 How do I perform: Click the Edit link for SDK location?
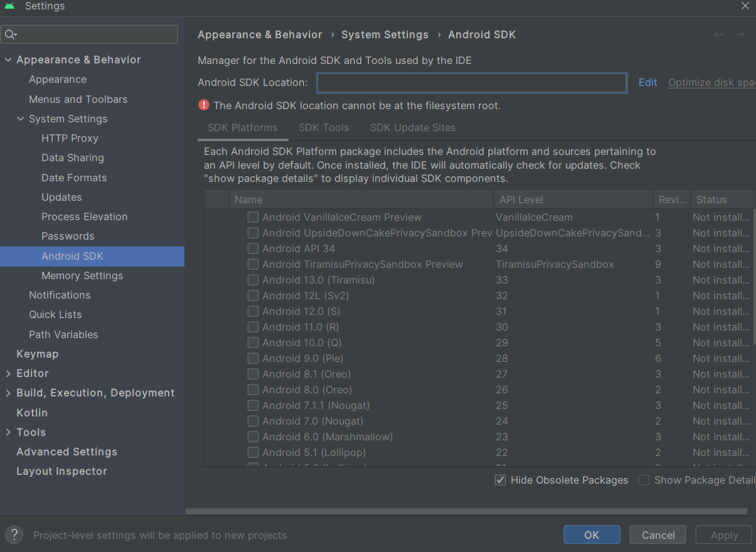pos(647,82)
